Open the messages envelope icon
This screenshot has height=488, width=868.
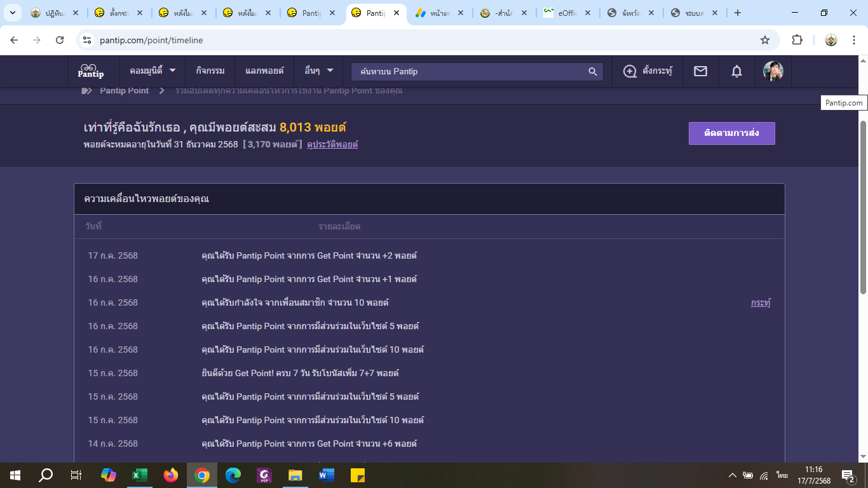coord(700,71)
